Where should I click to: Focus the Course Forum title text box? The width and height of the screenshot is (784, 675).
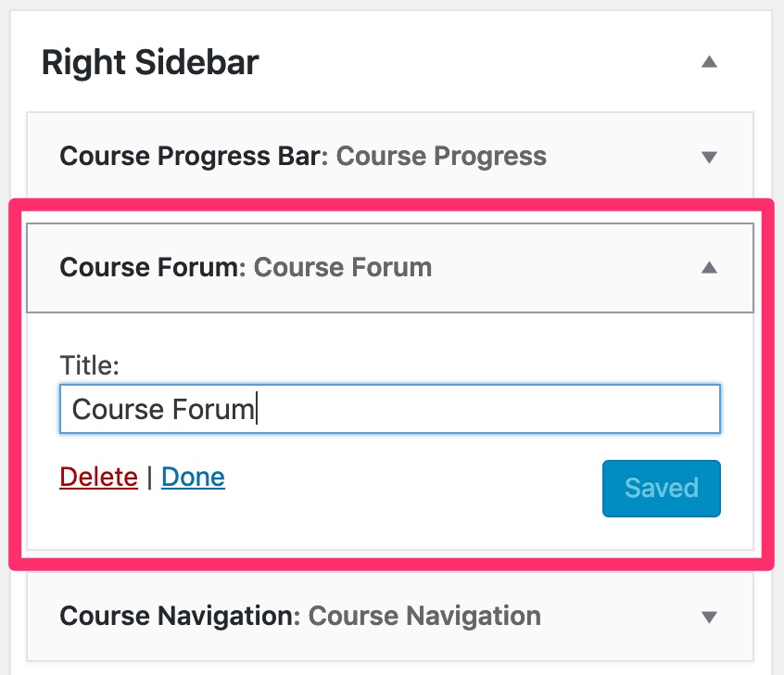(x=389, y=409)
